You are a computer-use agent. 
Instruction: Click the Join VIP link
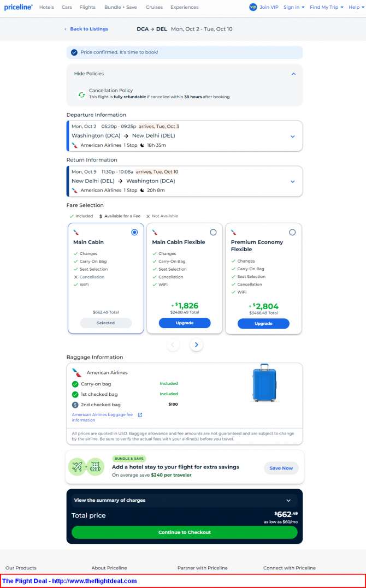coord(269,7)
